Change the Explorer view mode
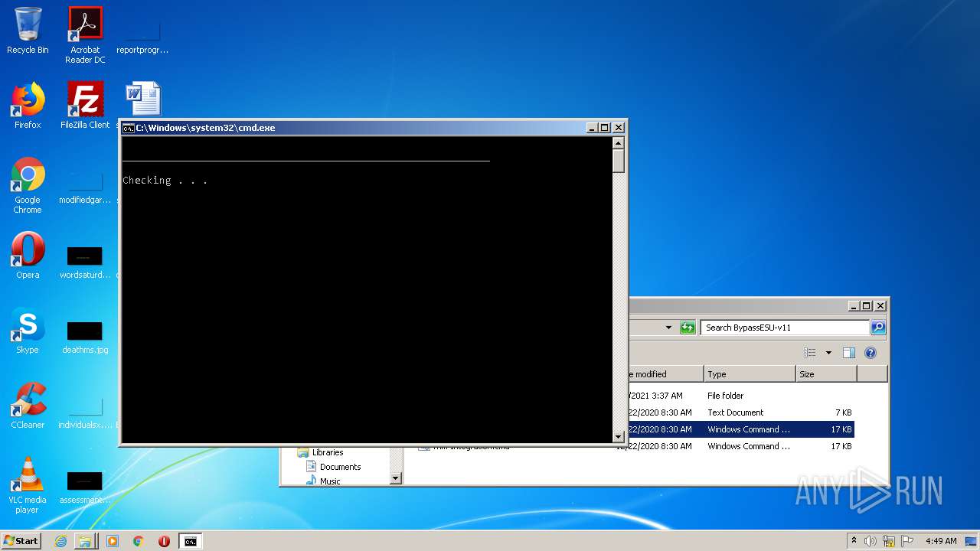This screenshot has width=980, height=551. click(x=810, y=353)
